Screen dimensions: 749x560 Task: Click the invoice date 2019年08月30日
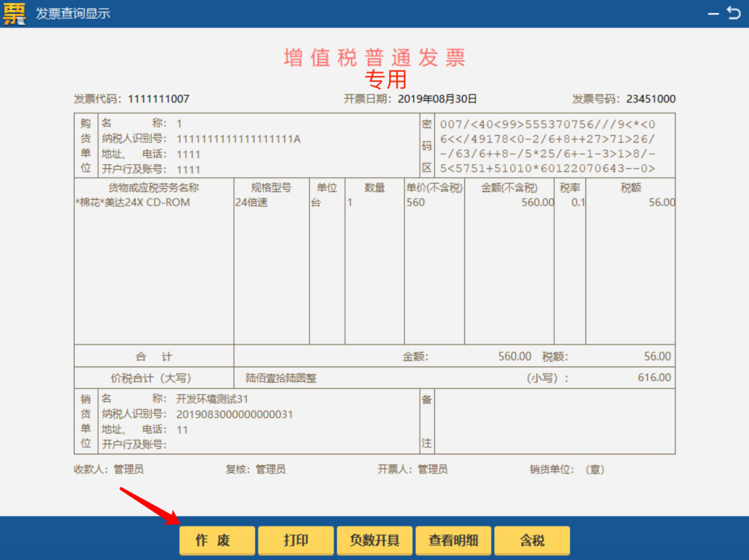coord(437,99)
